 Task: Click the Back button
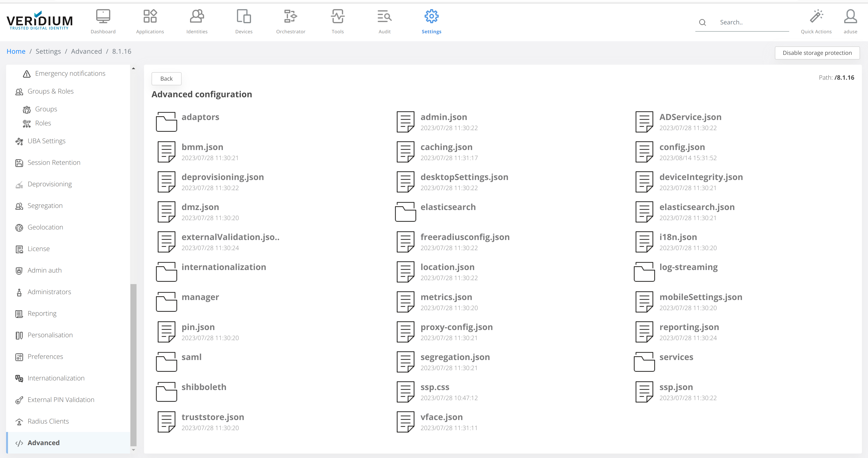[166, 79]
